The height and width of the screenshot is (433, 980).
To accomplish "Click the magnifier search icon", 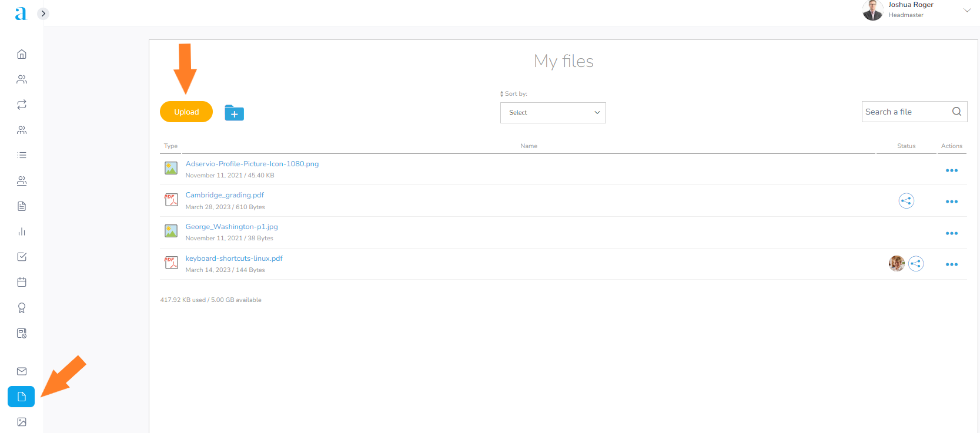I will pos(956,112).
